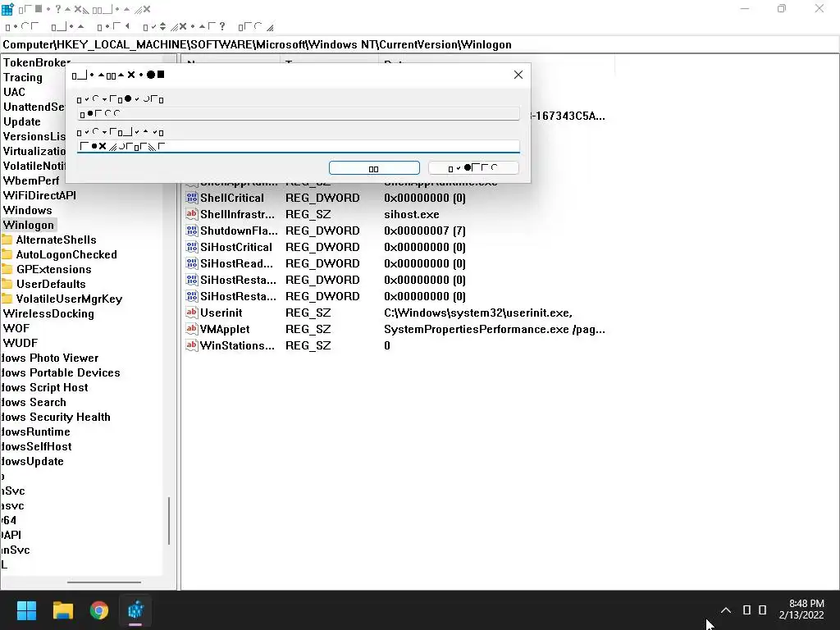The height and width of the screenshot is (630, 840).
Task: Close the edit string dialog with X
Action: pos(518,75)
